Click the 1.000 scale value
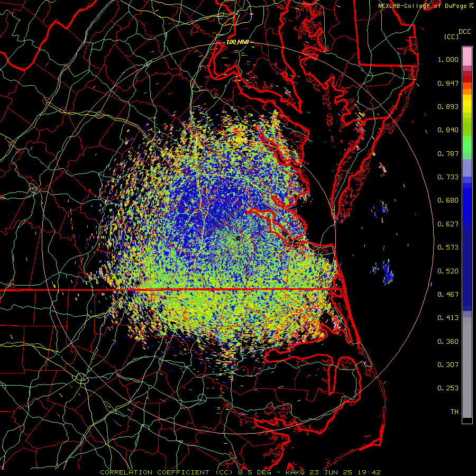476x476 pixels. click(448, 59)
